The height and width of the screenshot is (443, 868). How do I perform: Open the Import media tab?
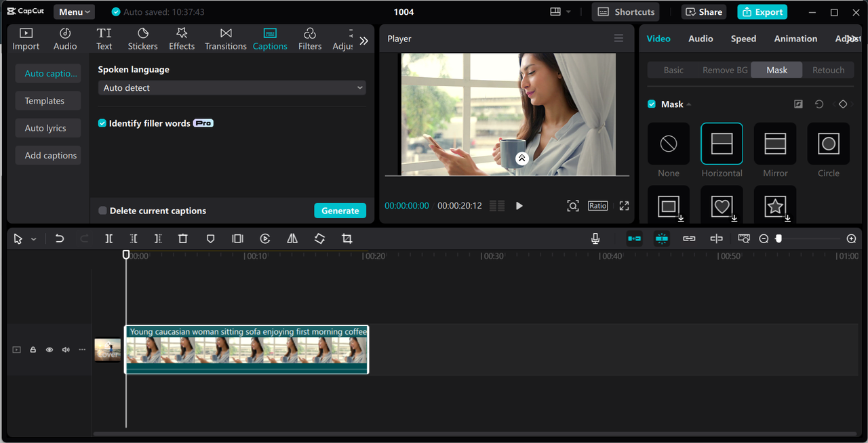[26, 39]
